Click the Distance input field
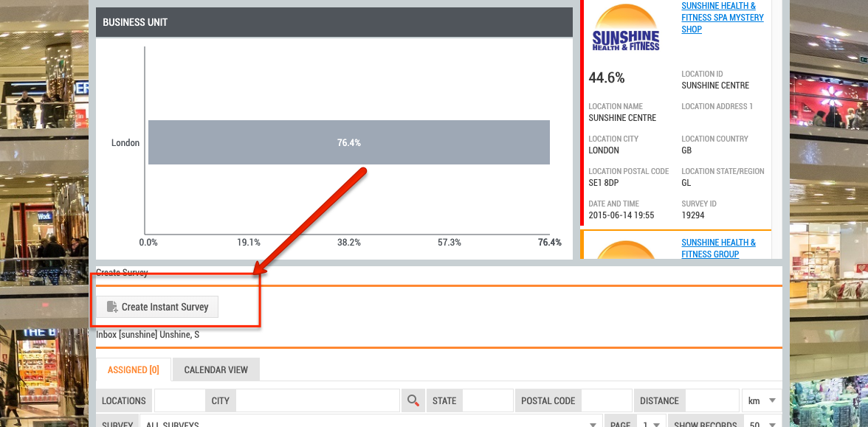Screen dimensions: 868x427 (x=712, y=400)
